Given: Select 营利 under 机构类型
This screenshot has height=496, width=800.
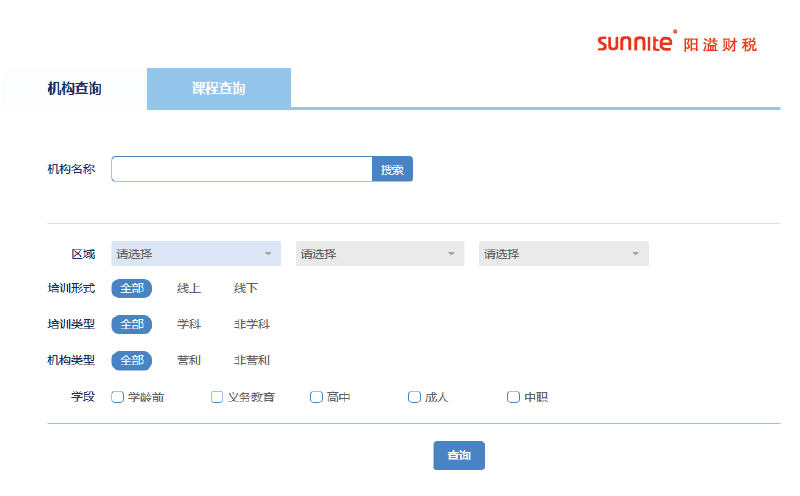Looking at the screenshot, I should tap(189, 360).
